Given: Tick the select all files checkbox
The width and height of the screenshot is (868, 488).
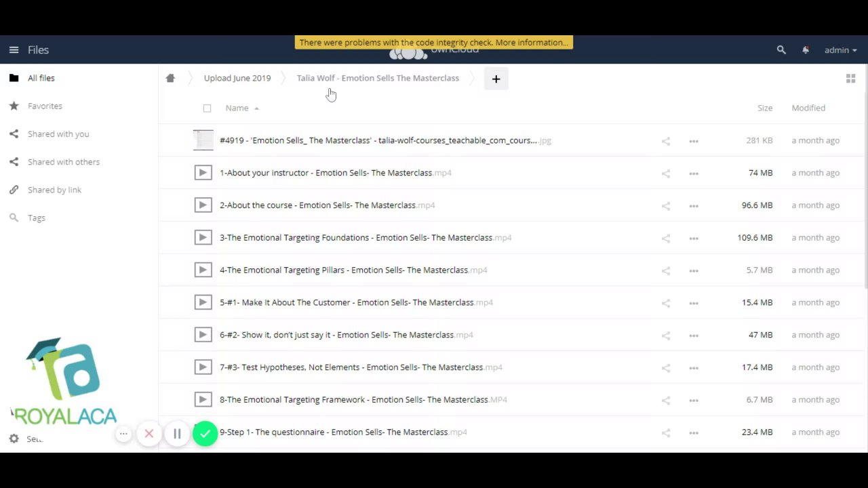Looking at the screenshot, I should click(207, 108).
